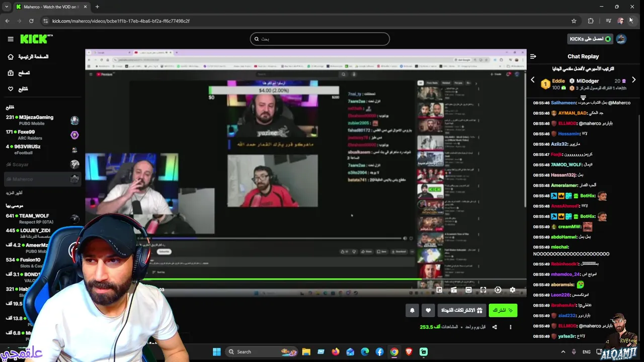Open the tab search dropdown

(6, 7)
